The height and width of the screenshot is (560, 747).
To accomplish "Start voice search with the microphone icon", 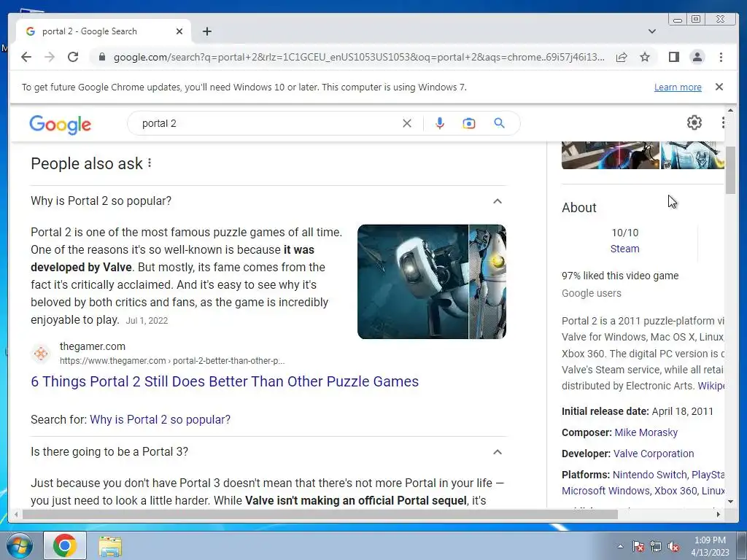I will pyautogui.click(x=440, y=123).
